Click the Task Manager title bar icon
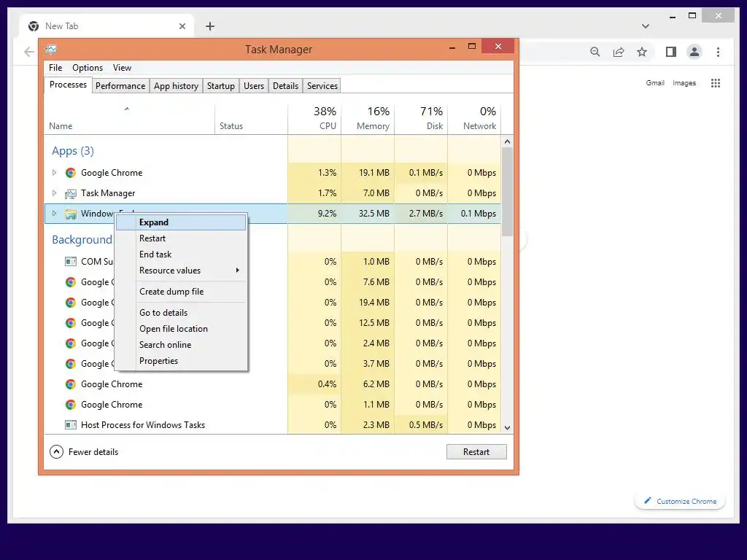The width and height of the screenshot is (747, 560). (x=51, y=49)
